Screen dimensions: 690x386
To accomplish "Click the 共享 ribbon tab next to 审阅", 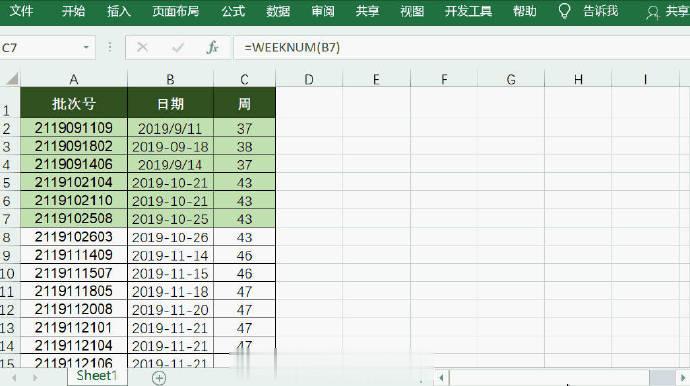I will click(x=367, y=11).
